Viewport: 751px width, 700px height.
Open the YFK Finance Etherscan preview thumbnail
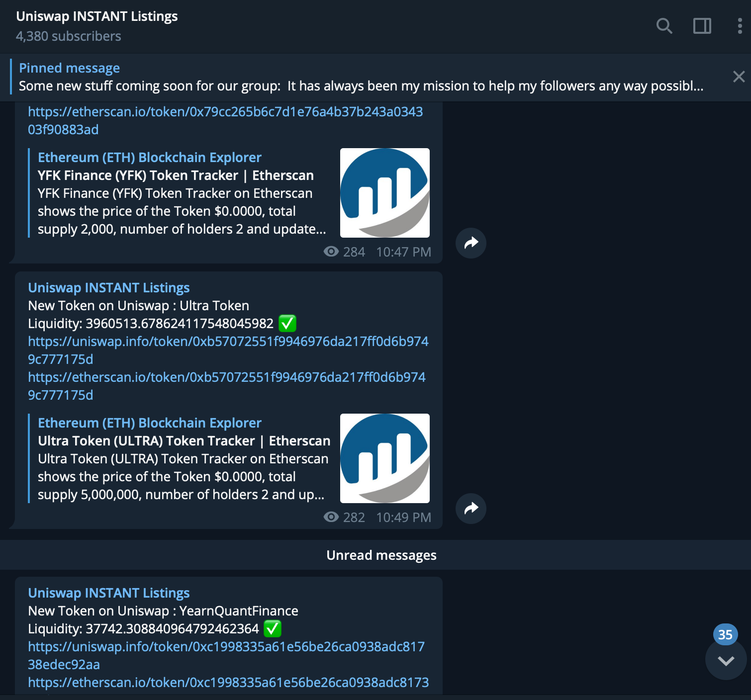(384, 193)
